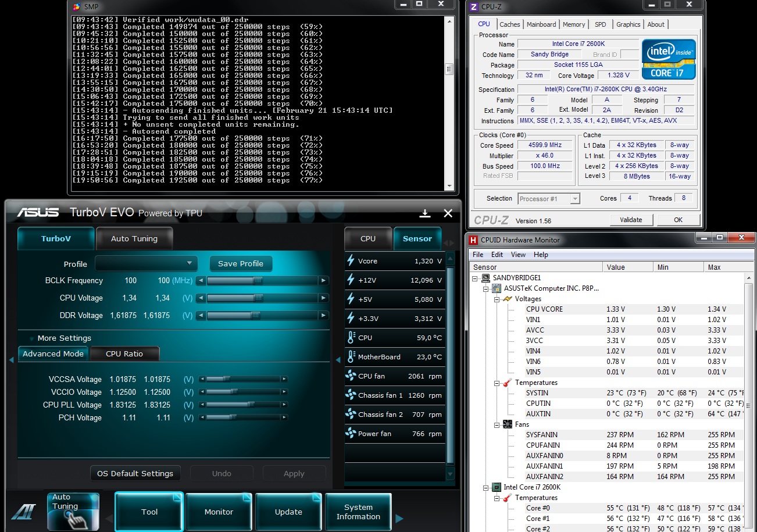757x532 pixels.
Task: Click the Fans category icon in Hardware Monitor
Action: point(508,424)
